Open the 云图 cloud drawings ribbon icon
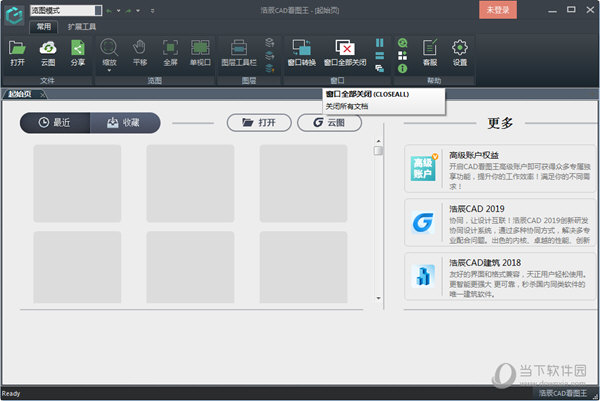The image size is (600, 401). click(48, 51)
